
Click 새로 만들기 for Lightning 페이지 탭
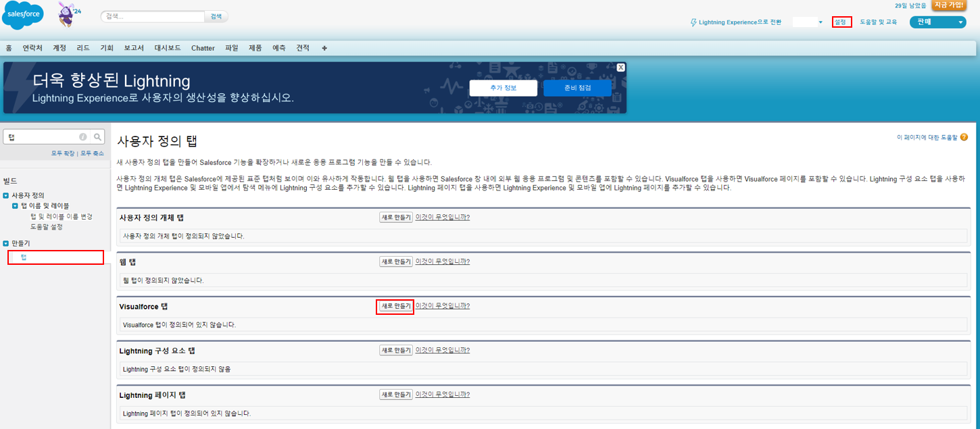[x=396, y=395]
